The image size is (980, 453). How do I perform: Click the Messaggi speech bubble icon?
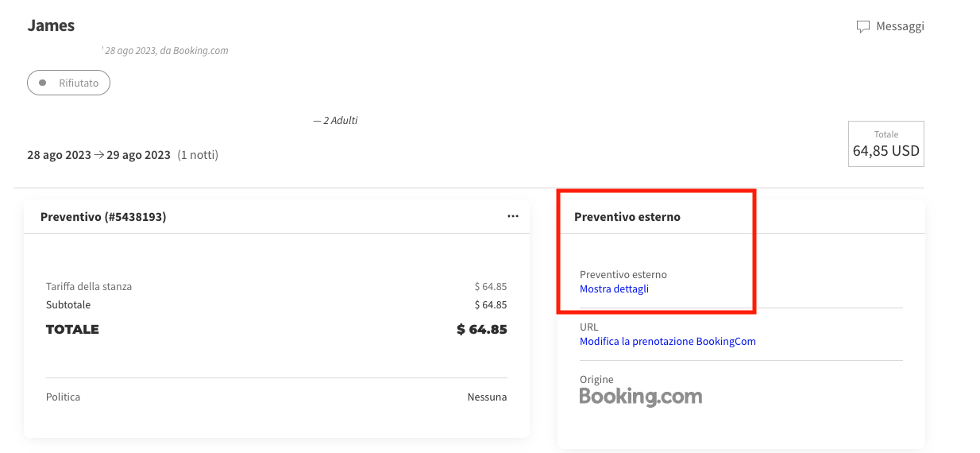862,27
